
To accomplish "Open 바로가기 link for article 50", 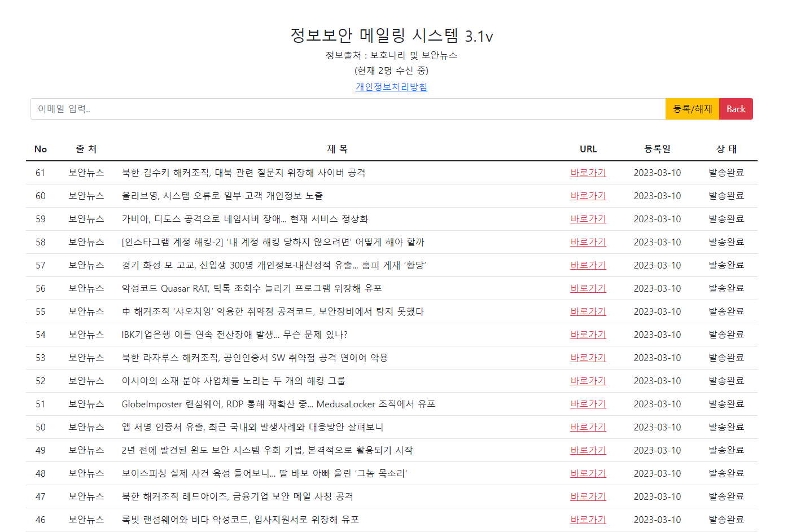I will 588,427.
